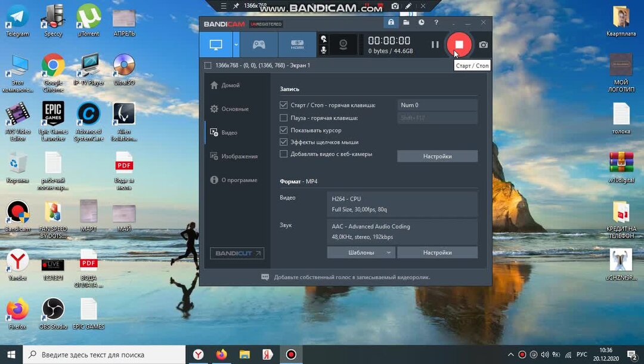Click the rectangle selection icon beside 1366x768
The height and width of the screenshot is (364, 644).
click(x=208, y=65)
